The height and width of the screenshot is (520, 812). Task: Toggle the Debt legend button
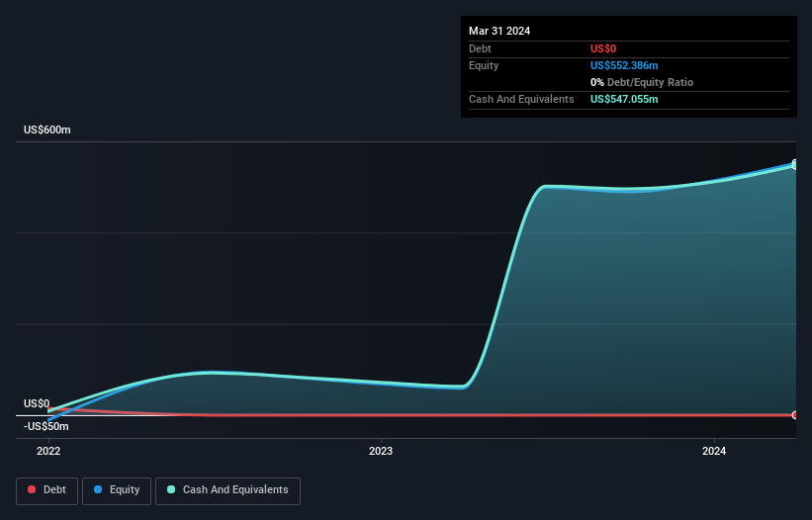[x=47, y=490]
